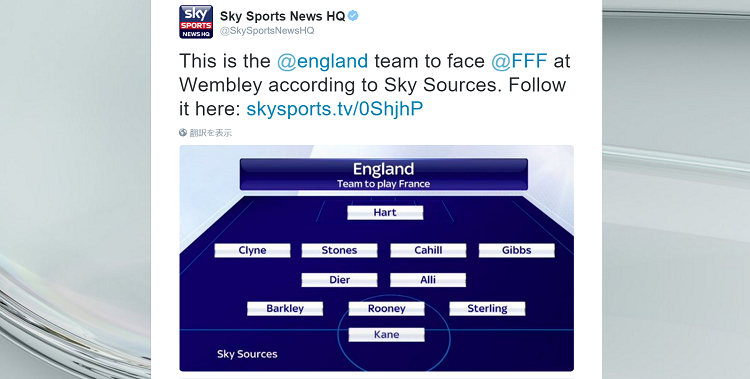This screenshot has width=750, height=379.
Task: Follow the skysports.tv/0ShjhP link
Action: click(335, 109)
